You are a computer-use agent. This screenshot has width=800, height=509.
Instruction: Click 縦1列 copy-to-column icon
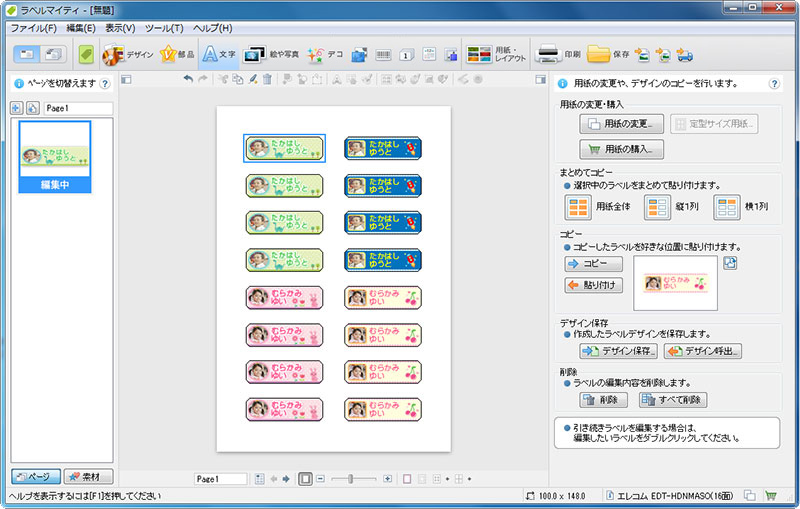[657, 207]
